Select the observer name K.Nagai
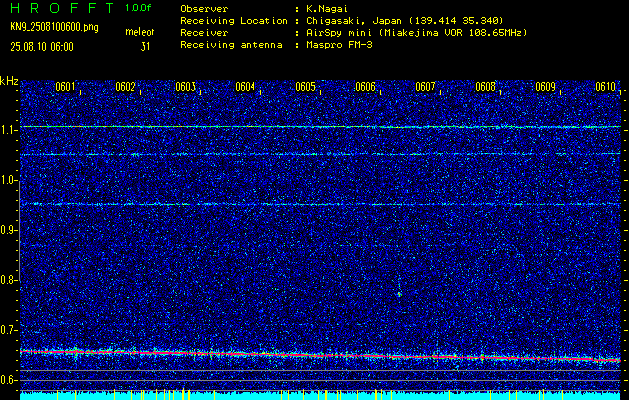 point(327,8)
